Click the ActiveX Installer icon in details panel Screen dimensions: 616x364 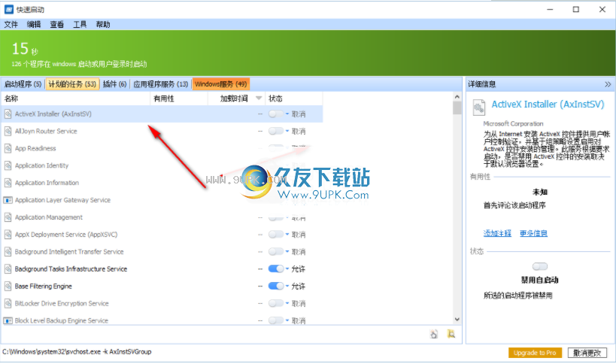pyautogui.click(x=478, y=108)
